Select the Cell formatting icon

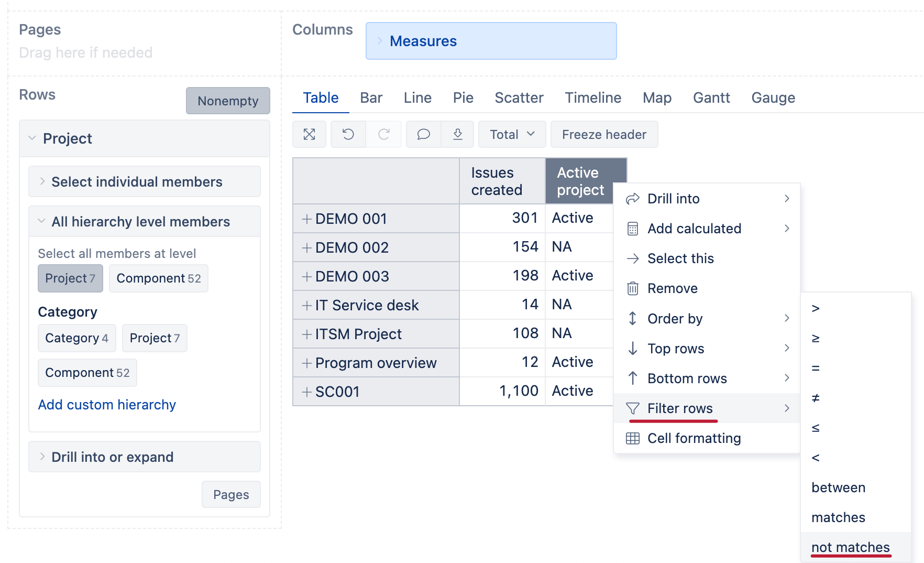click(x=633, y=438)
